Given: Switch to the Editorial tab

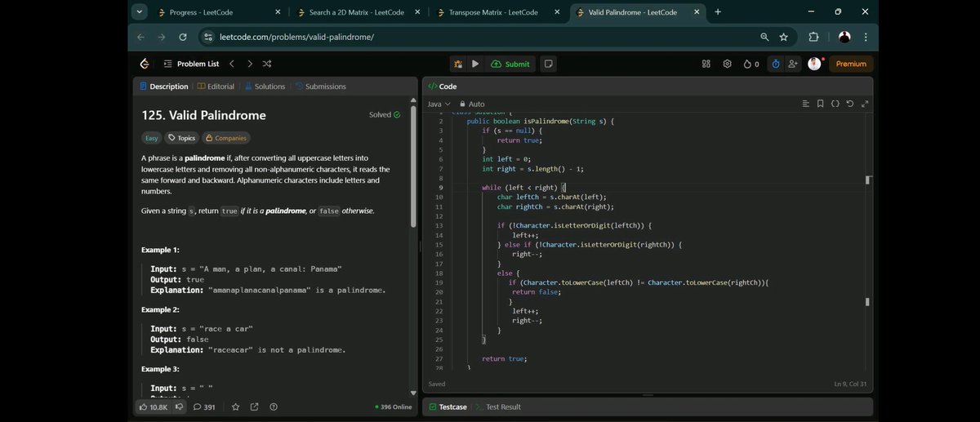Looking at the screenshot, I should [x=216, y=87].
